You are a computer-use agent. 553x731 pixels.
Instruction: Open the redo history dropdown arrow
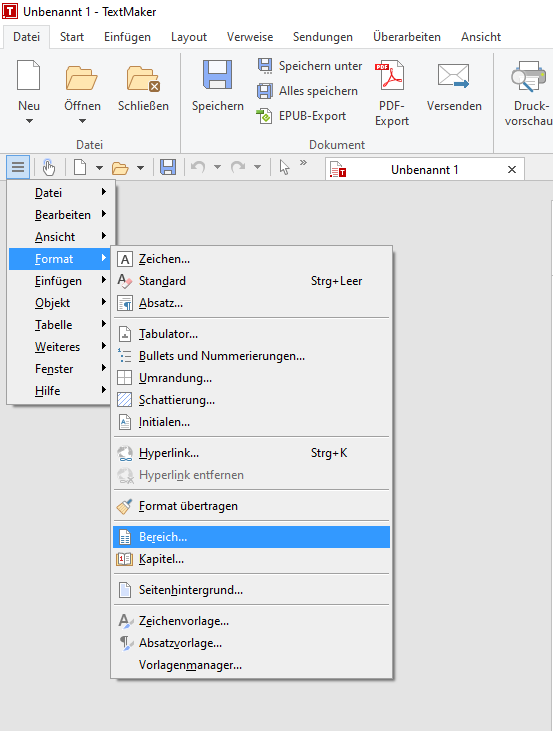[257, 167]
